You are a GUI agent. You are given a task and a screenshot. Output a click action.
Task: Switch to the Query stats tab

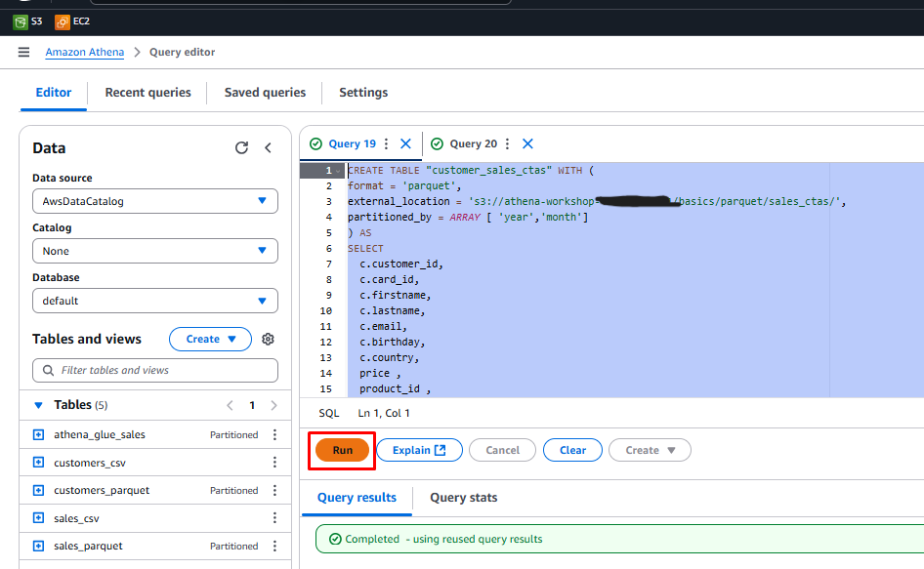click(x=463, y=498)
